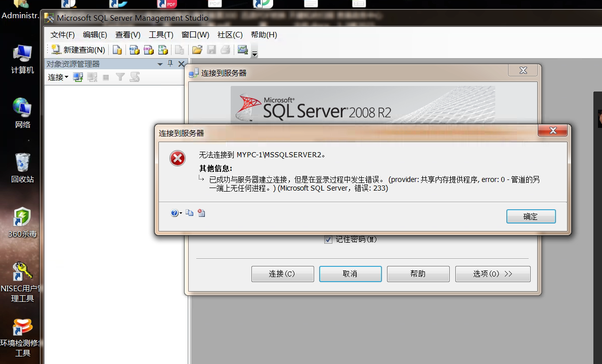The height and width of the screenshot is (364, 602).
Task: Click the Analysis Services XMLA query icon
Action: 163,50
